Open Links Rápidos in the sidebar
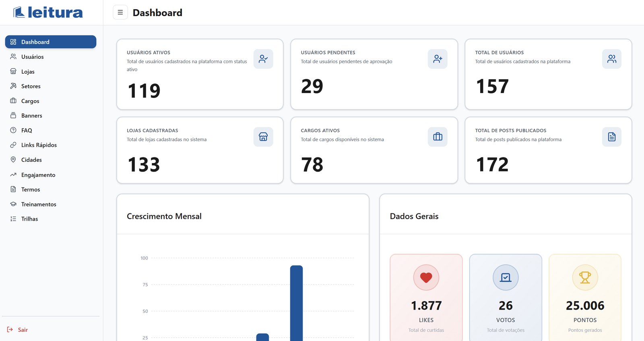The height and width of the screenshot is (341, 644). click(x=51, y=145)
